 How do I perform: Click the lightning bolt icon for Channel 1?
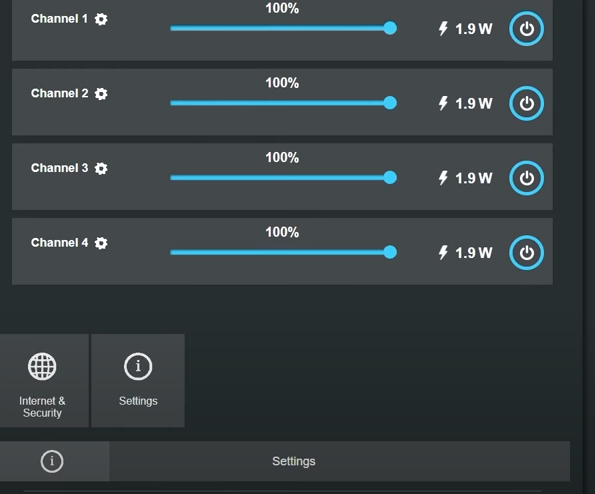443,28
